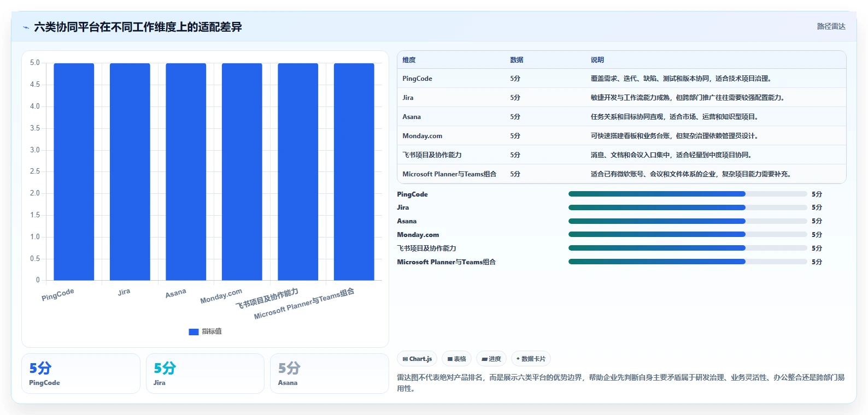The width and height of the screenshot is (868, 415).
Task: Select the Asana bar in the chart
Action: pyautogui.click(x=186, y=171)
